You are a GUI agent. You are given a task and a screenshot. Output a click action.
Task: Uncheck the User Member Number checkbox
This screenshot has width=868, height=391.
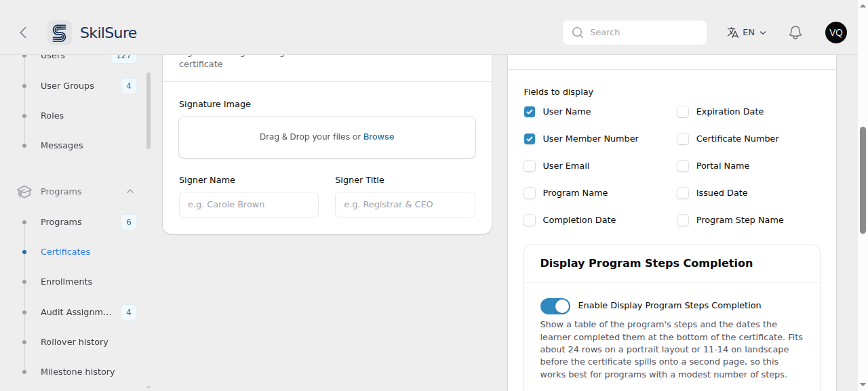coord(530,139)
